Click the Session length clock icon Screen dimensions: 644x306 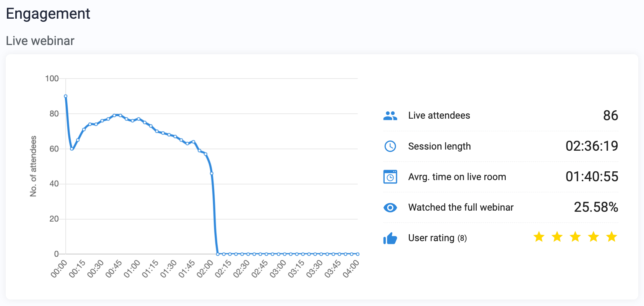pyautogui.click(x=390, y=146)
